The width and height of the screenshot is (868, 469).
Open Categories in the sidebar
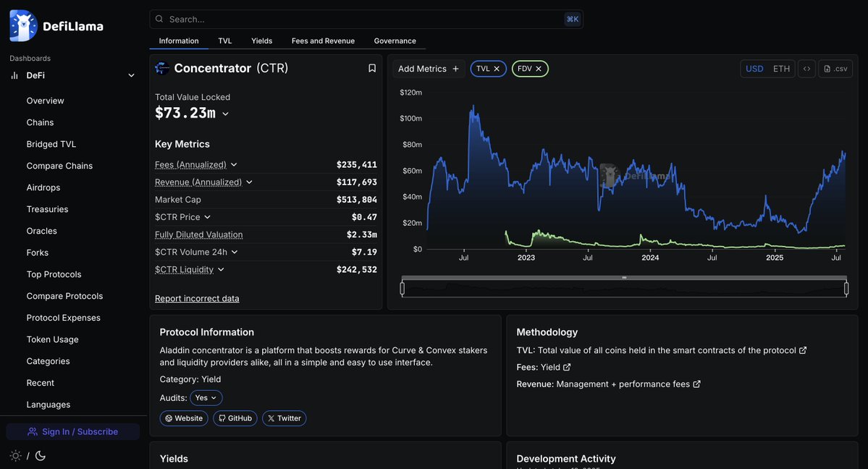click(48, 361)
